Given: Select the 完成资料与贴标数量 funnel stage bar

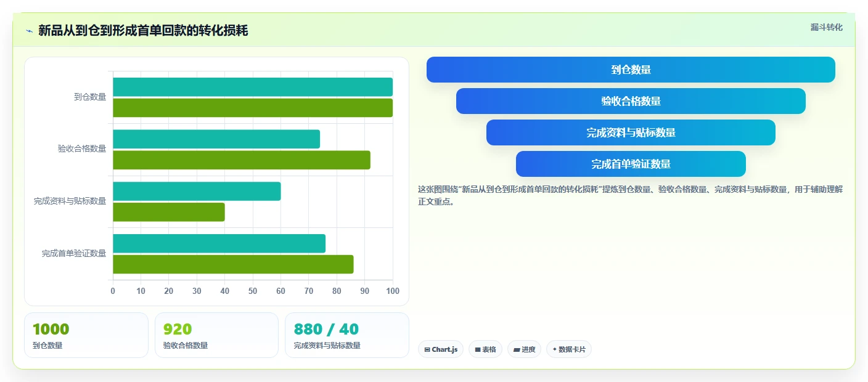Looking at the screenshot, I should click(x=631, y=132).
